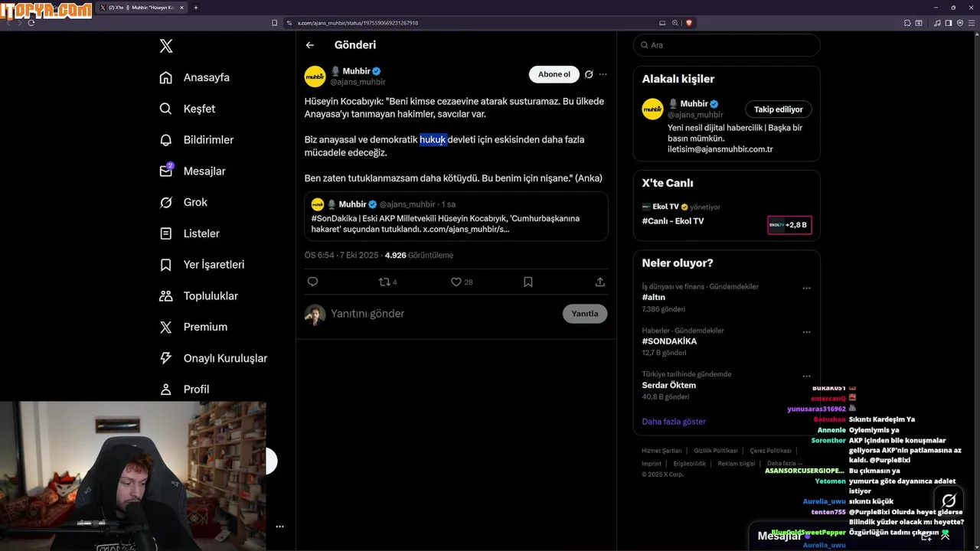Viewport: 980px width, 551px height.
Task: Open Bildirimler notifications
Action: coord(197,140)
